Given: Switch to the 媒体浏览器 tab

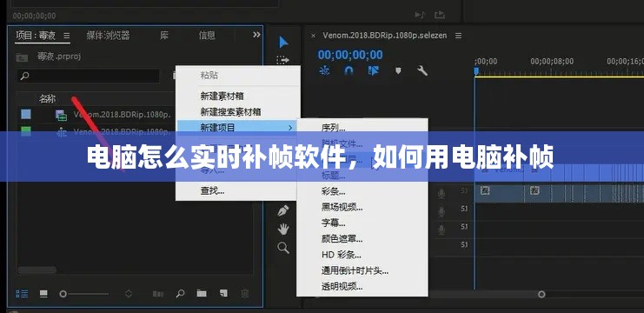Looking at the screenshot, I should tap(108, 36).
